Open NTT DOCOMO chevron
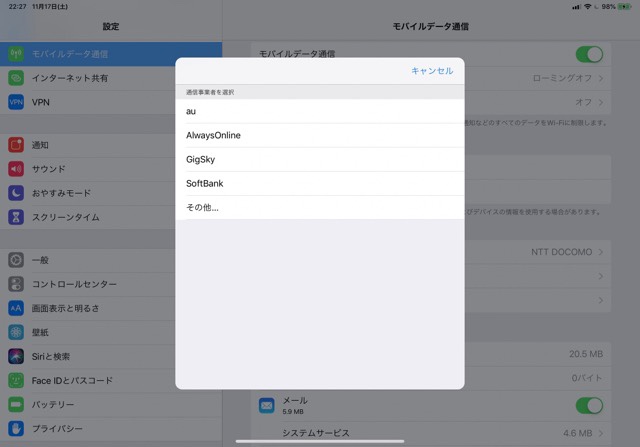This screenshot has height=447, width=640. pos(601,252)
